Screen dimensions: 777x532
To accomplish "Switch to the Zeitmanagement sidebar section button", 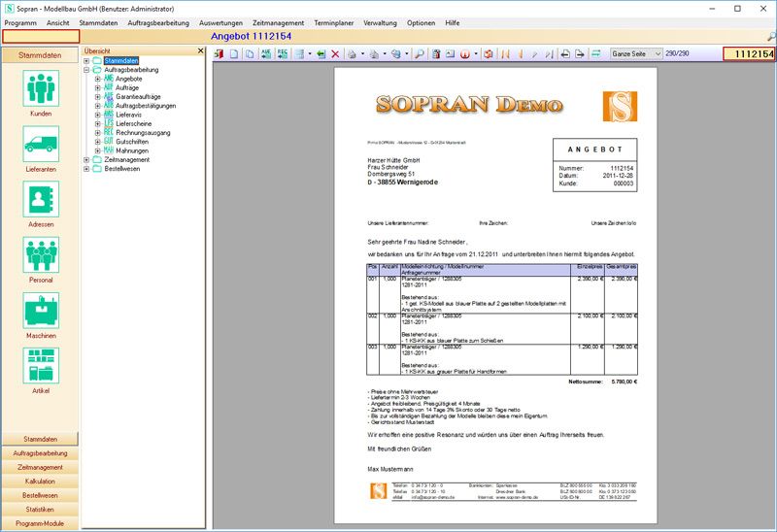I will click(x=40, y=467).
